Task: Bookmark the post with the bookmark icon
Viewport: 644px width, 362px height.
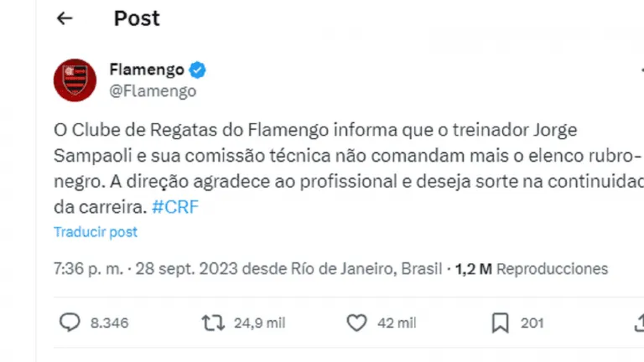Action: coord(500,323)
